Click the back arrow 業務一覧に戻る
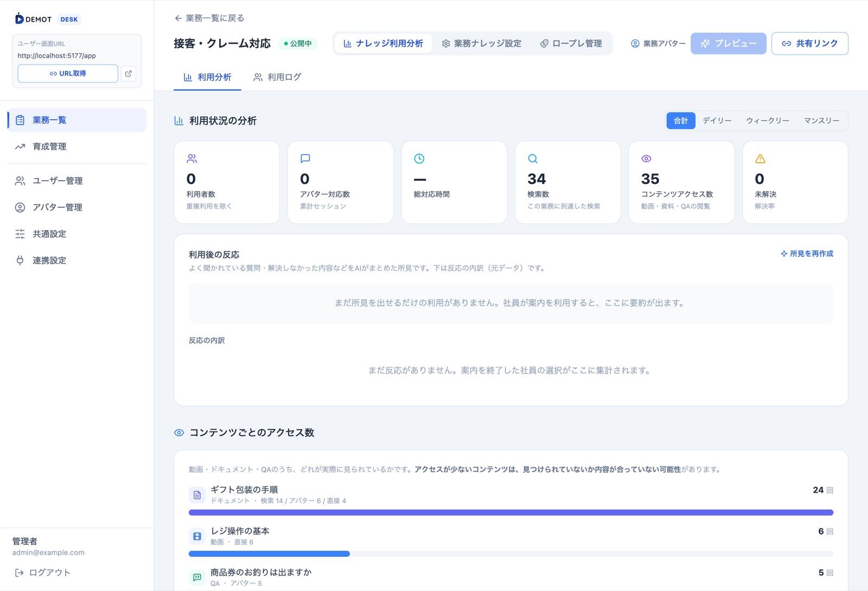868x591 pixels. pyautogui.click(x=209, y=18)
